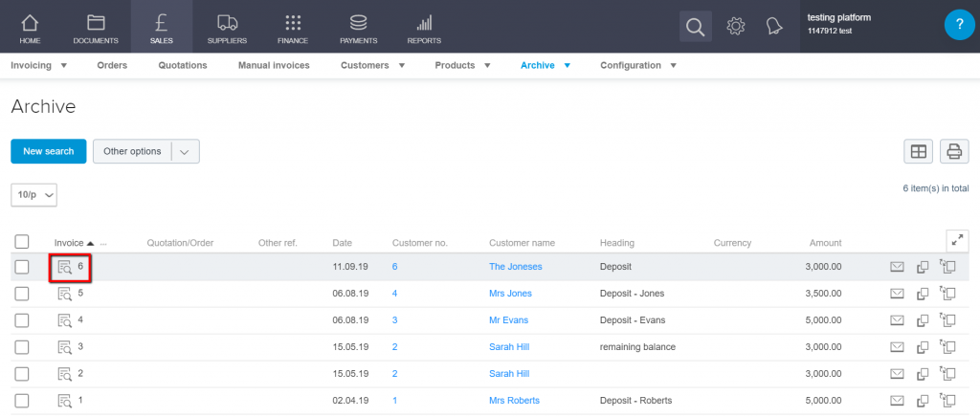Click the expand fullscreen arrows icon
The image size is (980, 417).
(956, 240)
